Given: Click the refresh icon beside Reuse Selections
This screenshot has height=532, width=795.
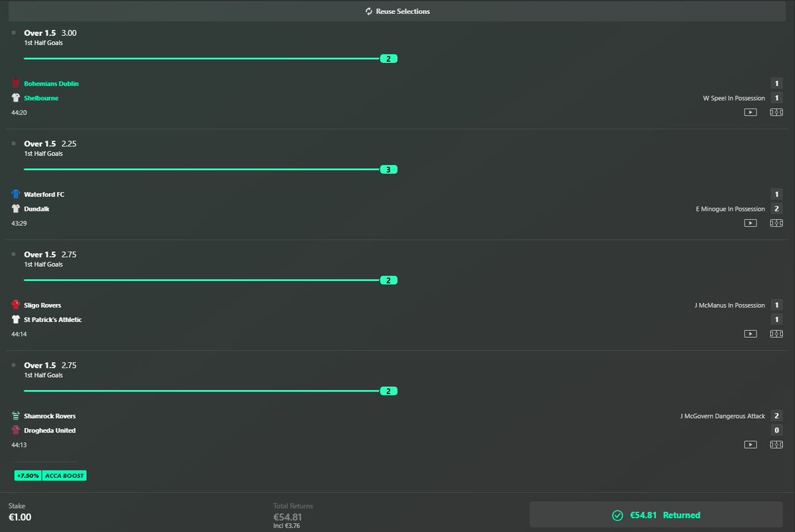Looking at the screenshot, I should [x=369, y=11].
